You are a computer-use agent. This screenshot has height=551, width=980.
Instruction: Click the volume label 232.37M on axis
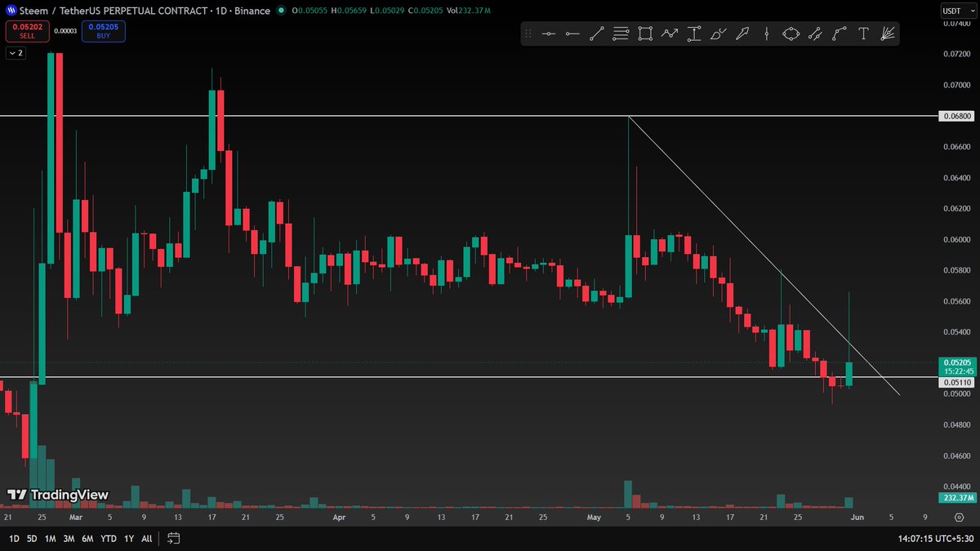pyautogui.click(x=959, y=497)
